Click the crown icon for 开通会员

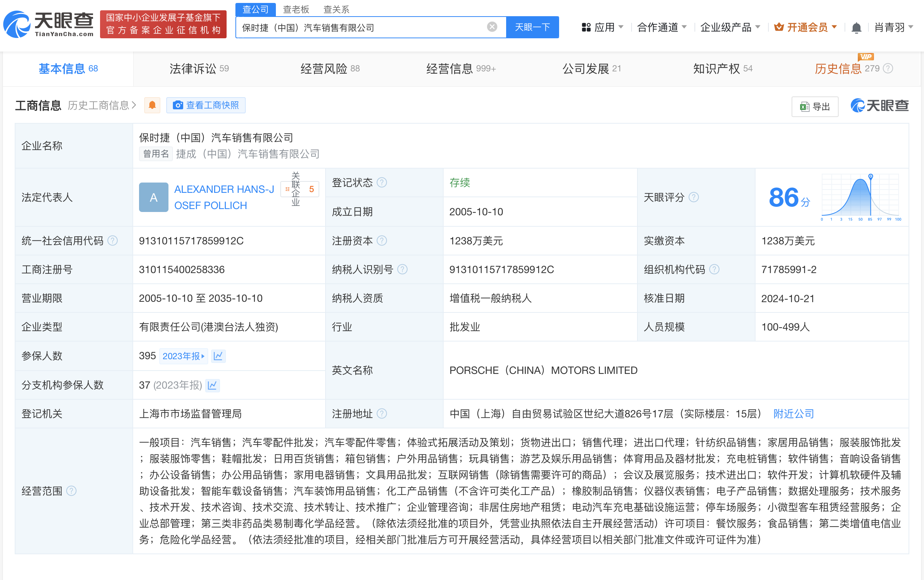point(779,27)
